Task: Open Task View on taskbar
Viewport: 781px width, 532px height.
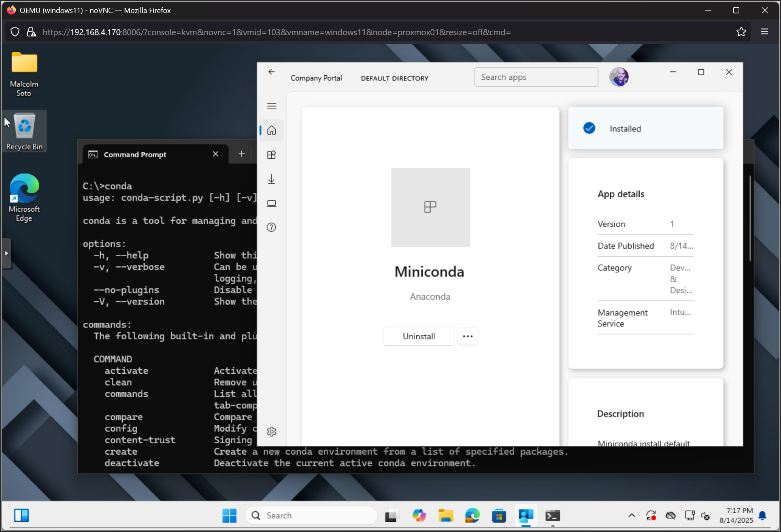Action: [391, 515]
